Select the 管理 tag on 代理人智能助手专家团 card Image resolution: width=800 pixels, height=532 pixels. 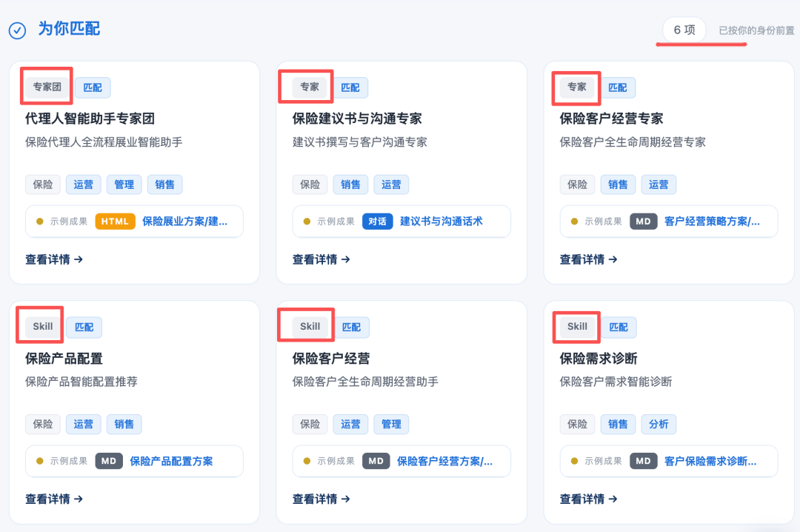pyautogui.click(x=124, y=184)
